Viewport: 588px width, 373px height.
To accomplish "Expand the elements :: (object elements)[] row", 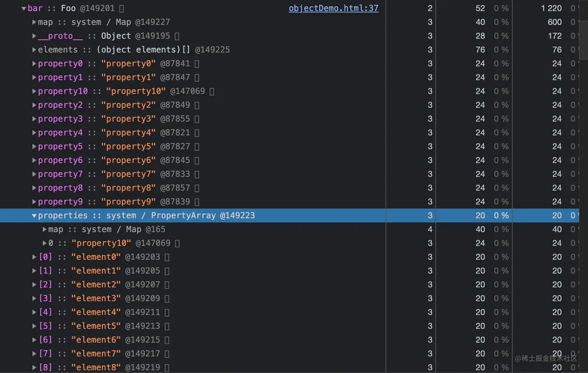I will [34, 50].
